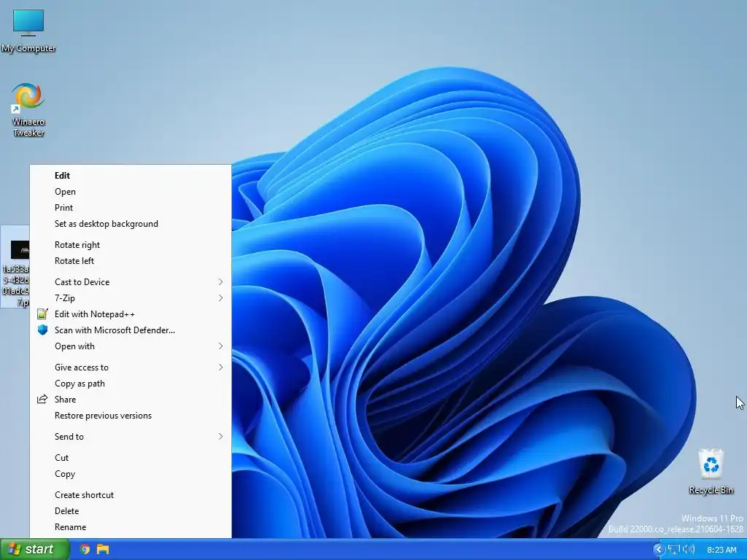Click the network icon in the system tray
This screenshot has width=747, height=560.
click(x=673, y=550)
